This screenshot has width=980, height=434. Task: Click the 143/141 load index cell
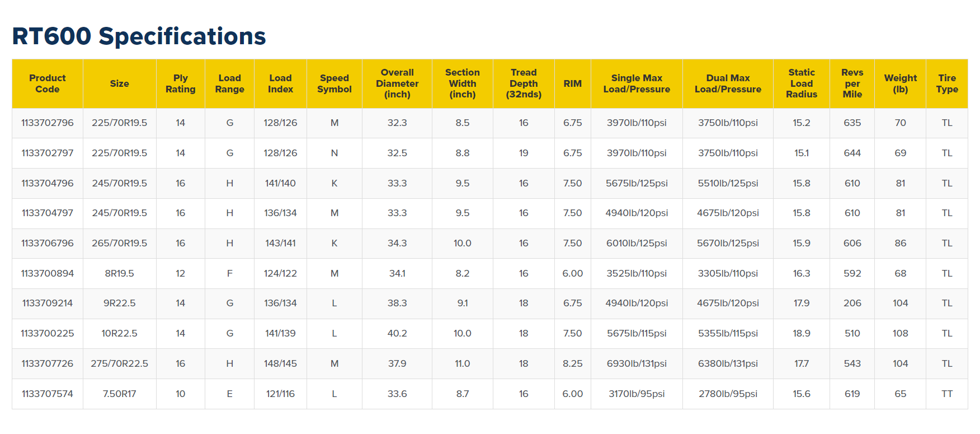tap(280, 243)
